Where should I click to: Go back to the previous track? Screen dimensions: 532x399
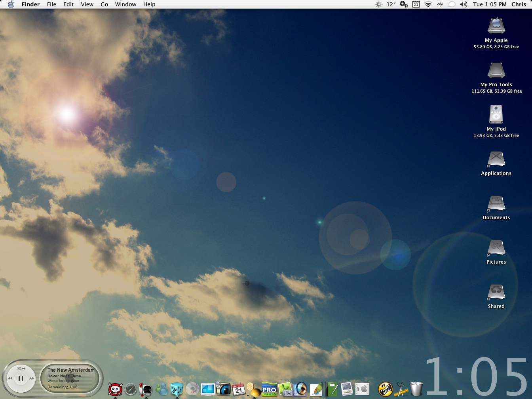point(10,378)
